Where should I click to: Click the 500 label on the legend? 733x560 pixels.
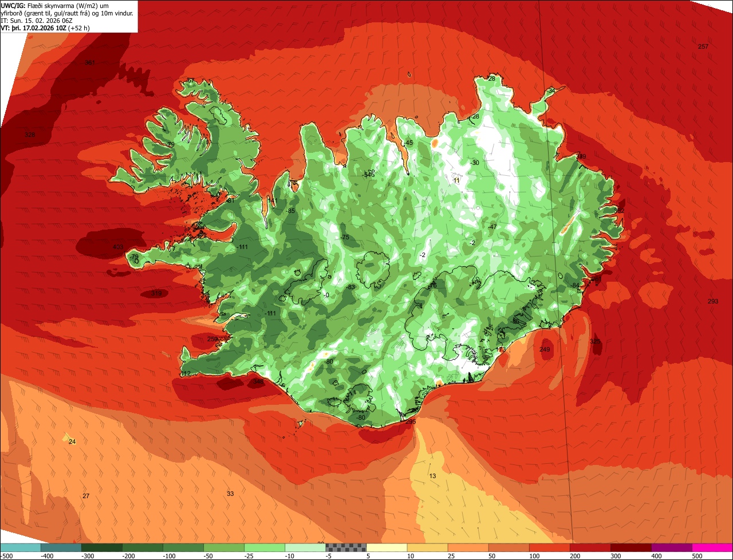pos(696,556)
